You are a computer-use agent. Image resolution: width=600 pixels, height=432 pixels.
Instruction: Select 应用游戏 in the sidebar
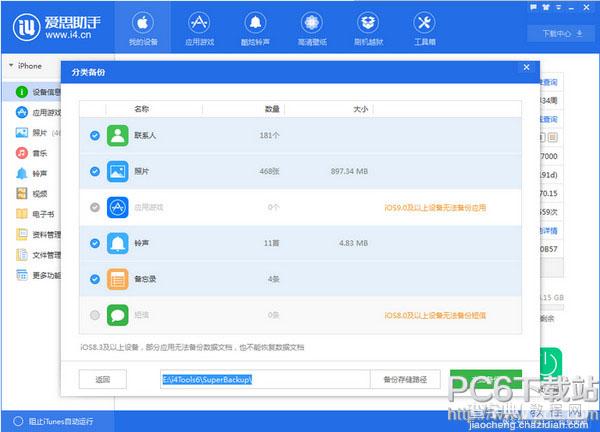pos(38,112)
